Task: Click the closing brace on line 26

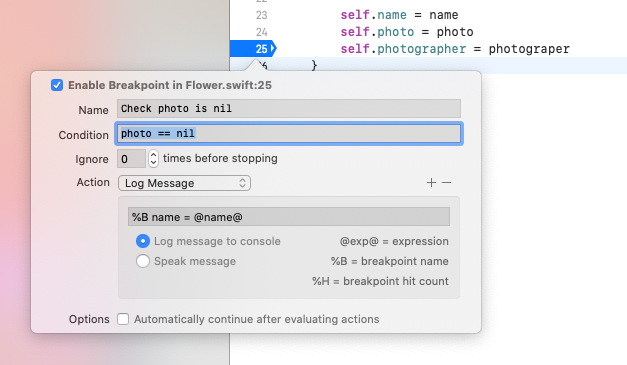Action: coord(314,65)
